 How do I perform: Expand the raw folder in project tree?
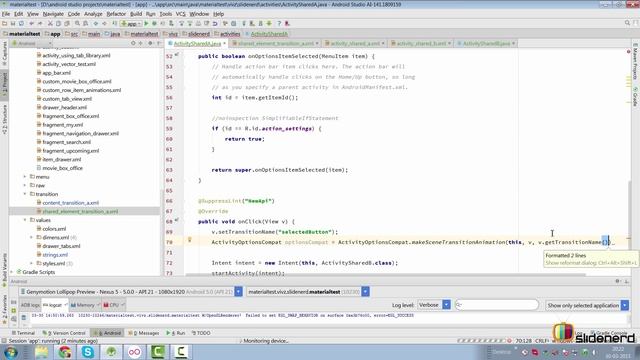click(25, 185)
